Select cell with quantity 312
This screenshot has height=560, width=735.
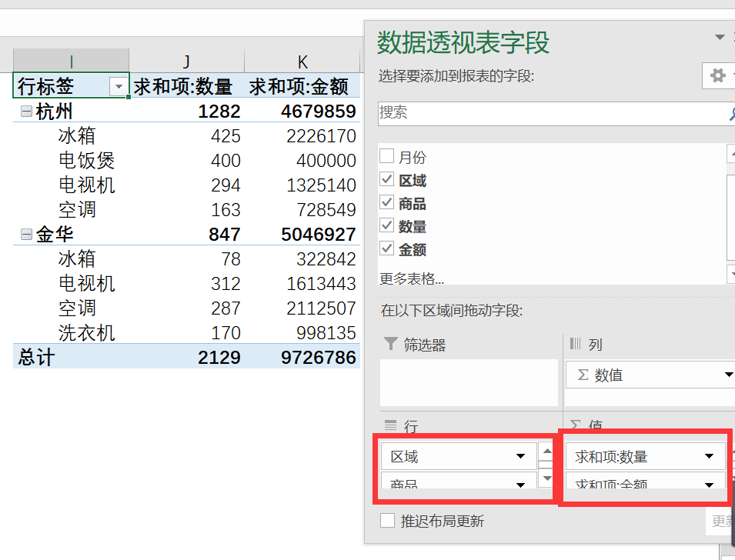[x=226, y=284]
